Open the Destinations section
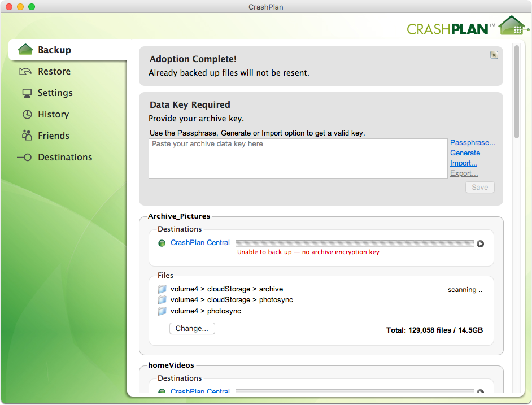Screen dimensions: 532x405 65,157
